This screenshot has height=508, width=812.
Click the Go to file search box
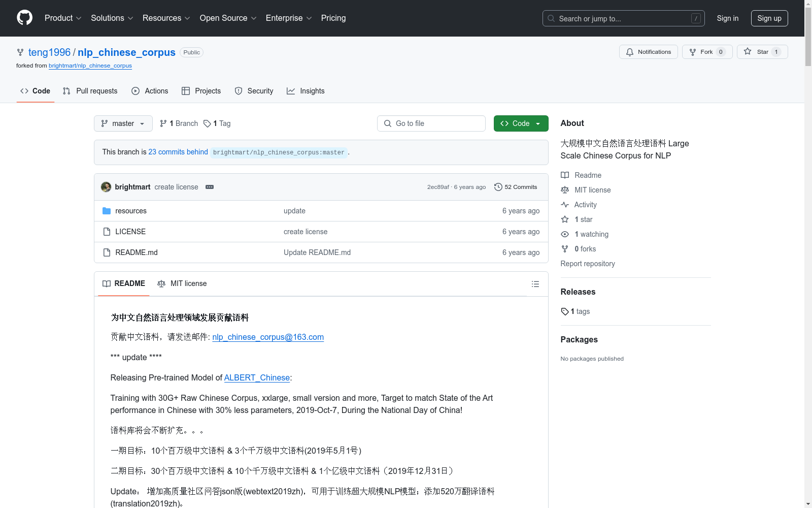pos(431,123)
